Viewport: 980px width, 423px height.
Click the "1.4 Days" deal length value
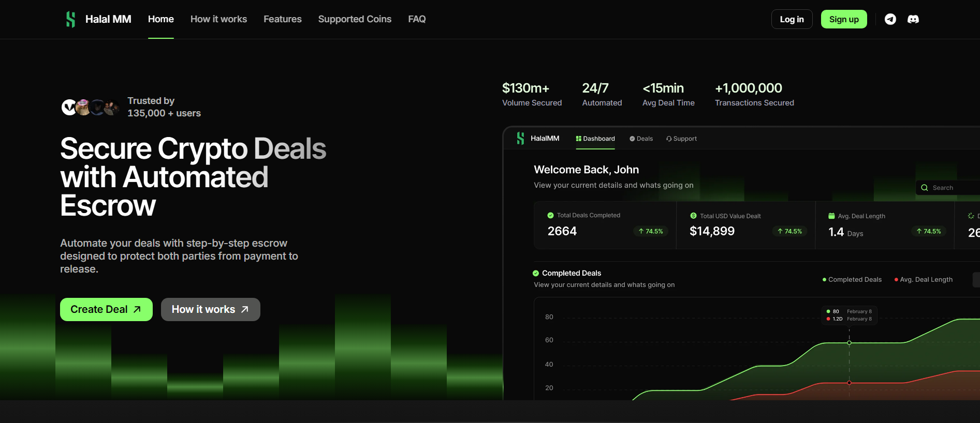click(846, 232)
